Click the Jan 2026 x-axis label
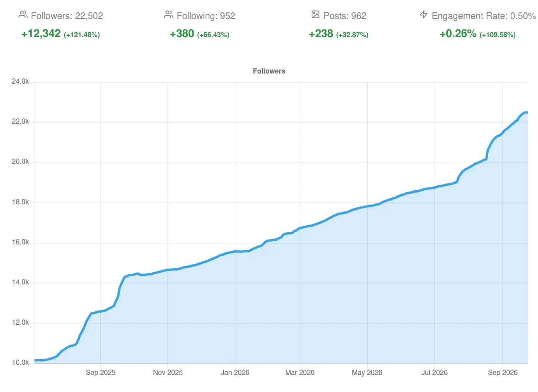The height and width of the screenshot is (392, 538). point(235,373)
